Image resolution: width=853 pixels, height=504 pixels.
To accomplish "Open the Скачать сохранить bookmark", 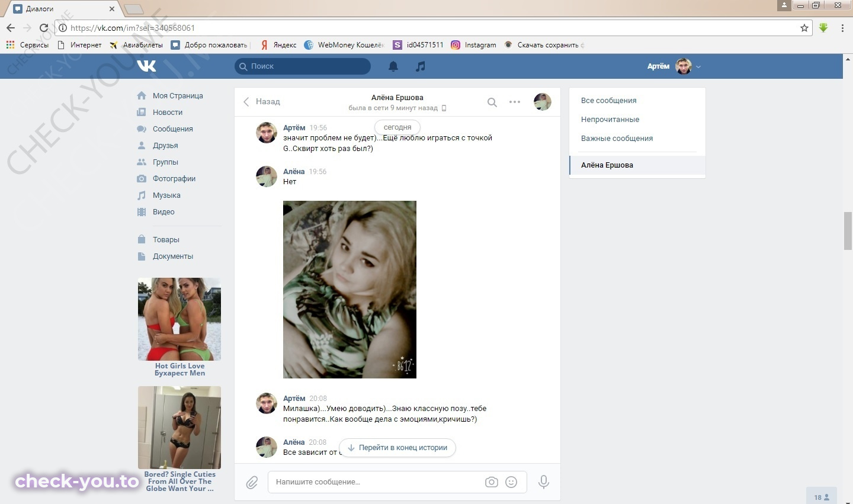I will (544, 45).
